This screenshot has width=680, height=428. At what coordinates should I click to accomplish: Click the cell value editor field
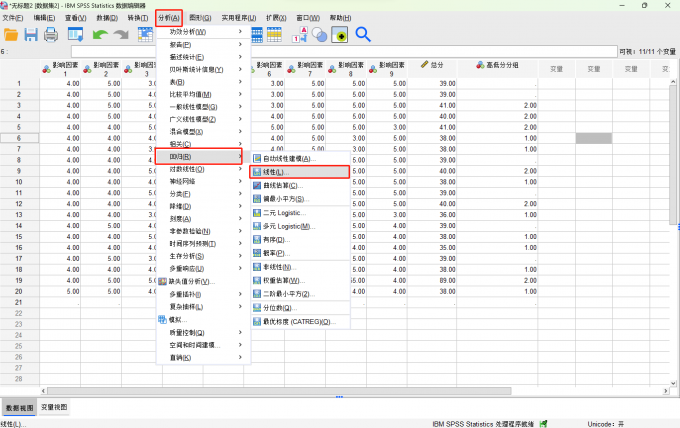coord(344,52)
